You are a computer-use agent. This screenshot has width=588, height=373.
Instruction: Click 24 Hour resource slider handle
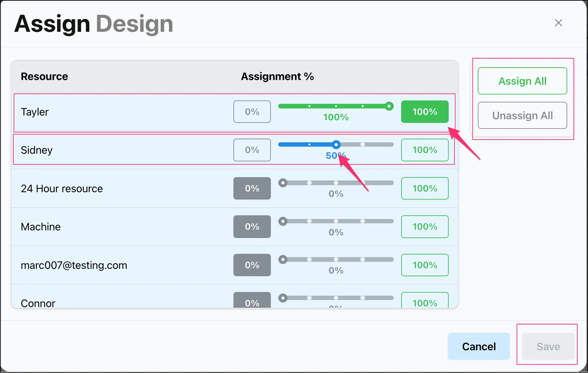[283, 183]
